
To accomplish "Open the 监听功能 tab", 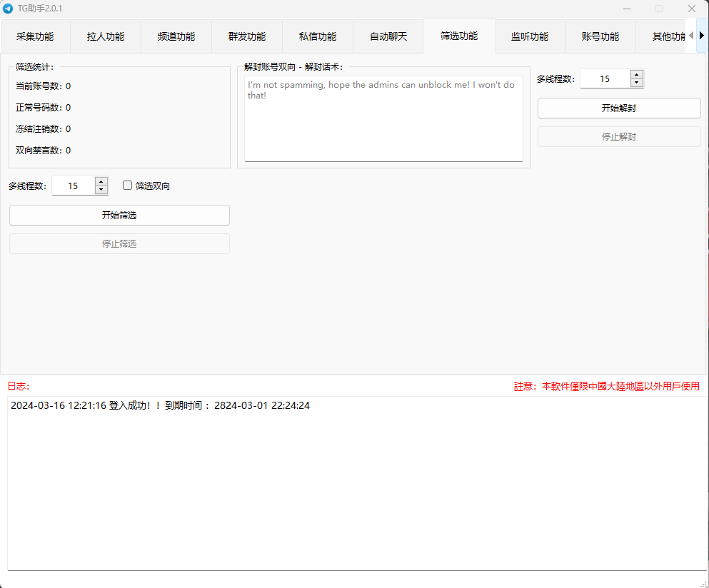I will (x=530, y=36).
